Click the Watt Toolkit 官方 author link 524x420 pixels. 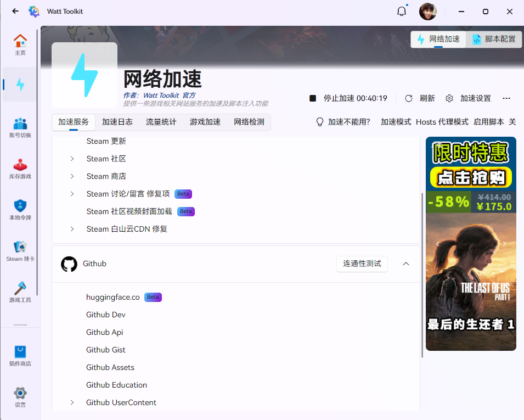tap(170, 96)
